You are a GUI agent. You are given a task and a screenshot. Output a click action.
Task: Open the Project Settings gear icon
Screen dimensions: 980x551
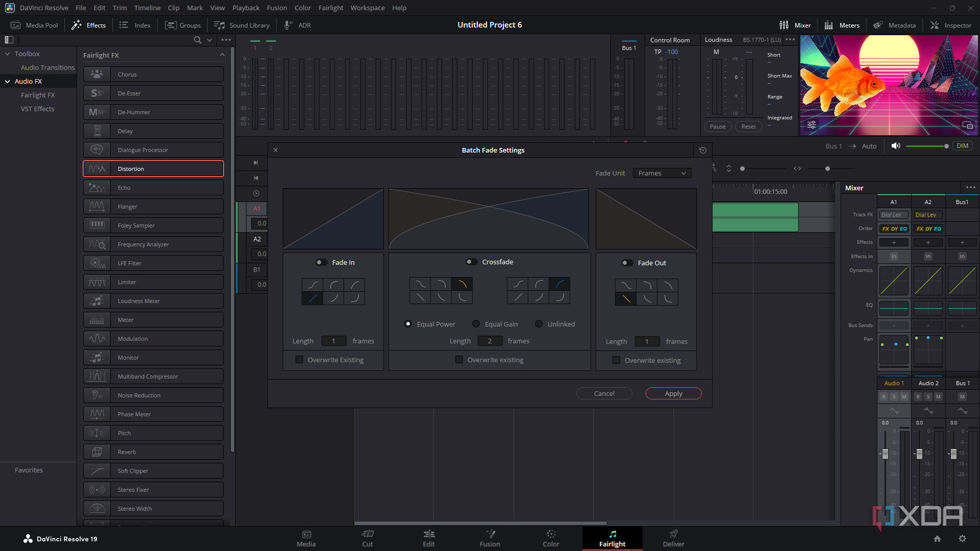(962, 539)
